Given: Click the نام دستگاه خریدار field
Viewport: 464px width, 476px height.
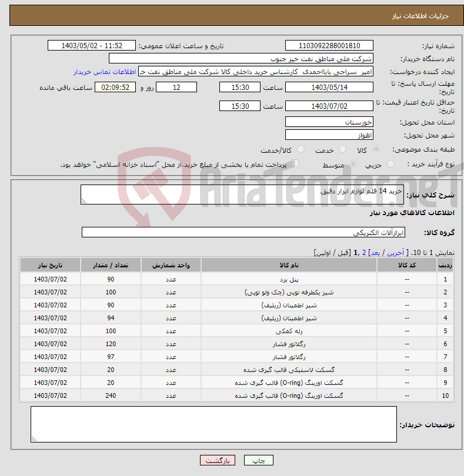Looking at the screenshot, I should (x=241, y=59).
